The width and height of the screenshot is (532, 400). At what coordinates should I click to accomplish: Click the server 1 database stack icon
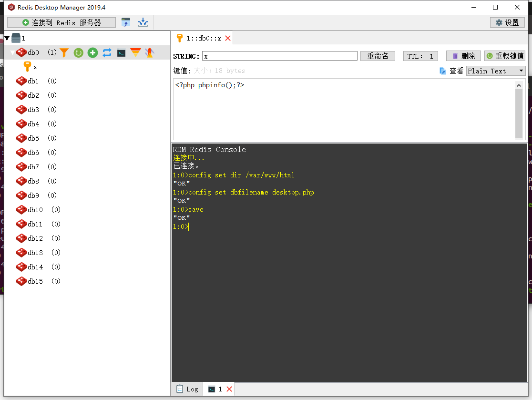[x=16, y=38]
